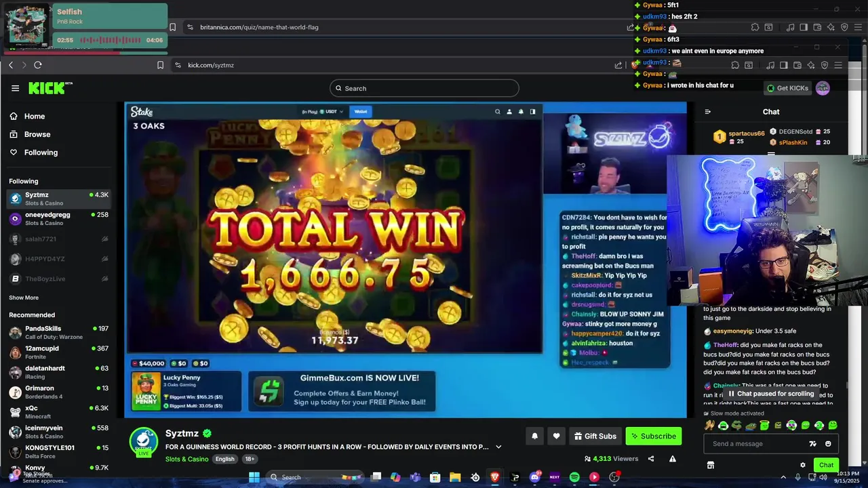868x488 pixels.
Task: View spartacus66 on chat leaderboard
Action: tap(739, 137)
